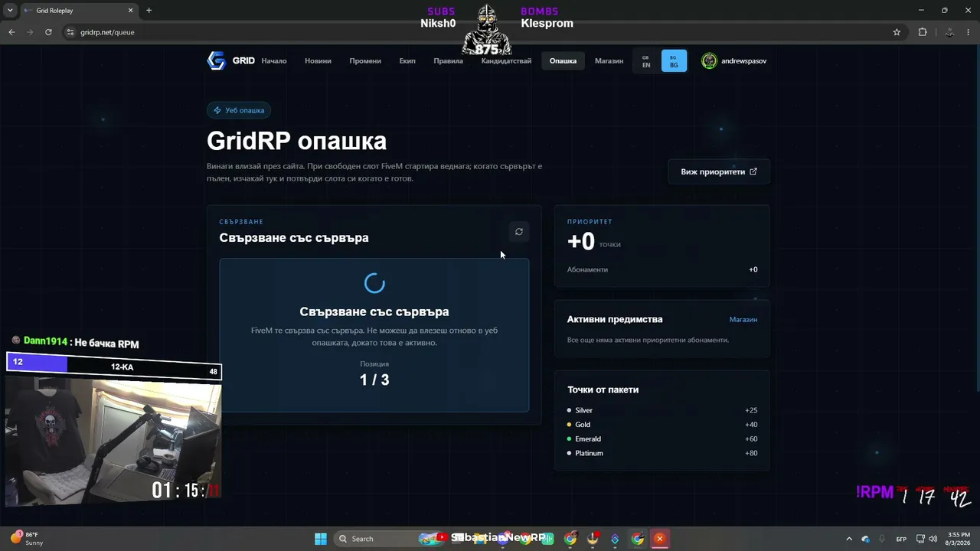Click the microphone tray icon
This screenshot has width=980, height=551.
(882, 539)
